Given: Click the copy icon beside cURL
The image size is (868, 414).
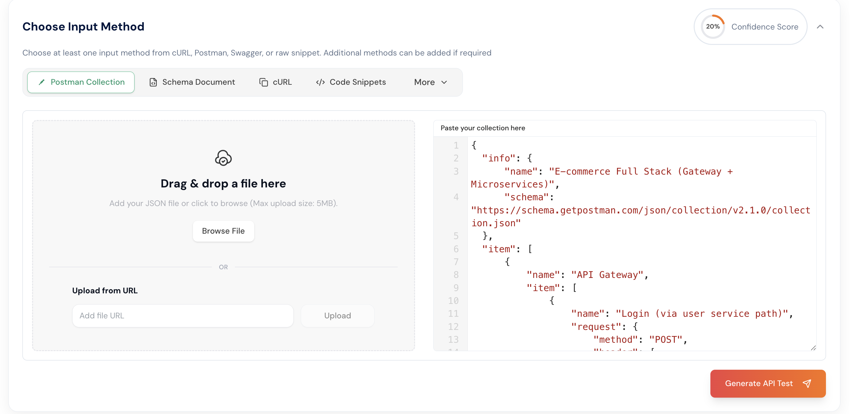Looking at the screenshot, I should (264, 82).
